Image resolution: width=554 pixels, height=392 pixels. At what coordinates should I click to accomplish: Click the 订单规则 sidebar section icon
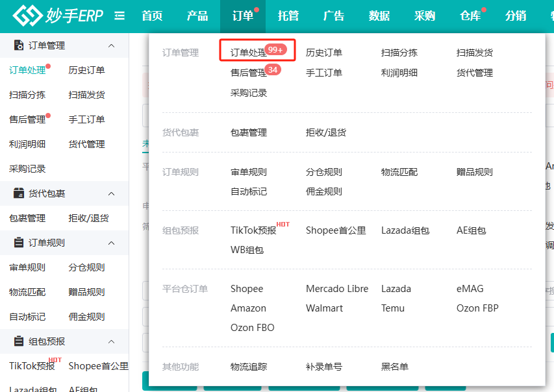pos(19,243)
